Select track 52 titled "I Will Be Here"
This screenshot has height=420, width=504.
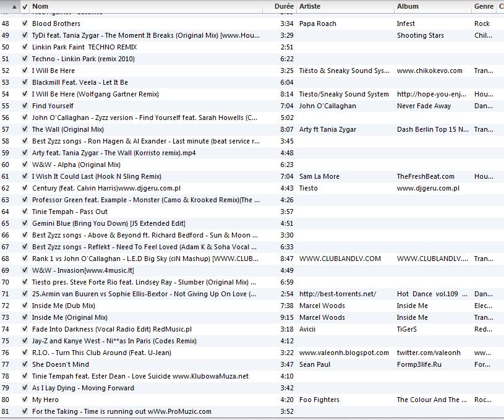pos(53,71)
